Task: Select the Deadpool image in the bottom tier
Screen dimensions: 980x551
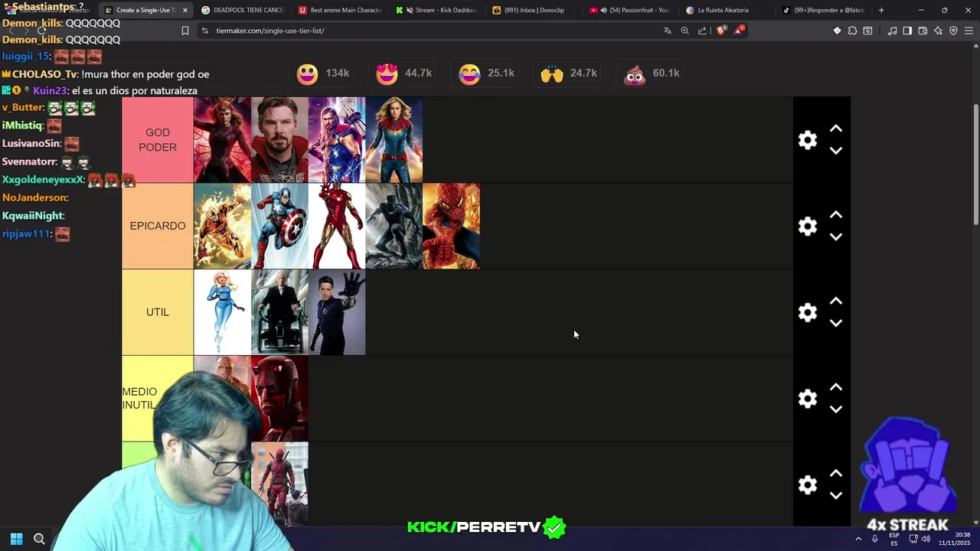Action: (x=279, y=484)
